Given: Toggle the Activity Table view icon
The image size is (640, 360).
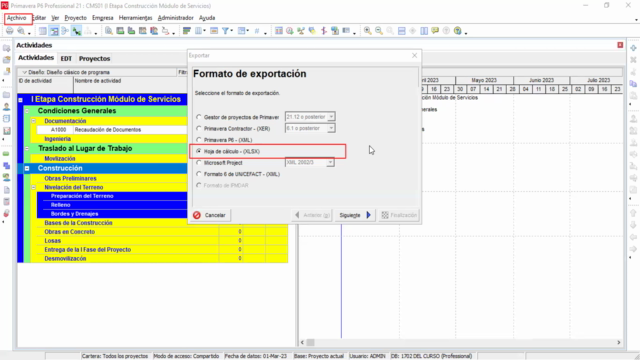Looking at the screenshot, I should (x=42, y=31).
